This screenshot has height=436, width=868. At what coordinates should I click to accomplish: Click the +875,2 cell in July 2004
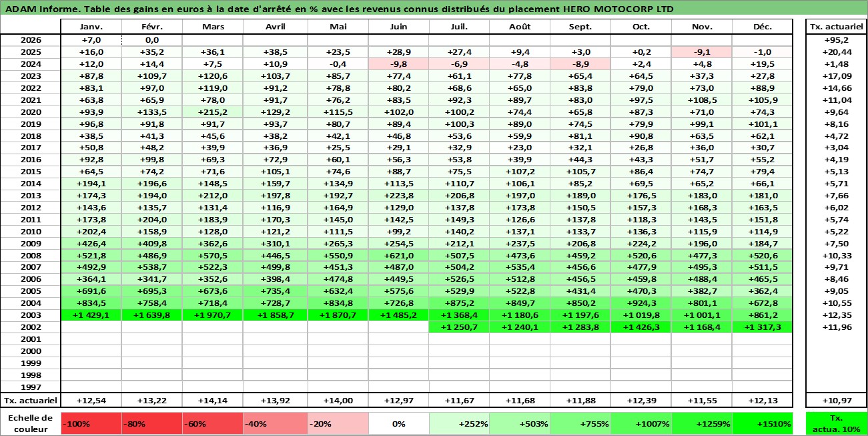click(459, 303)
